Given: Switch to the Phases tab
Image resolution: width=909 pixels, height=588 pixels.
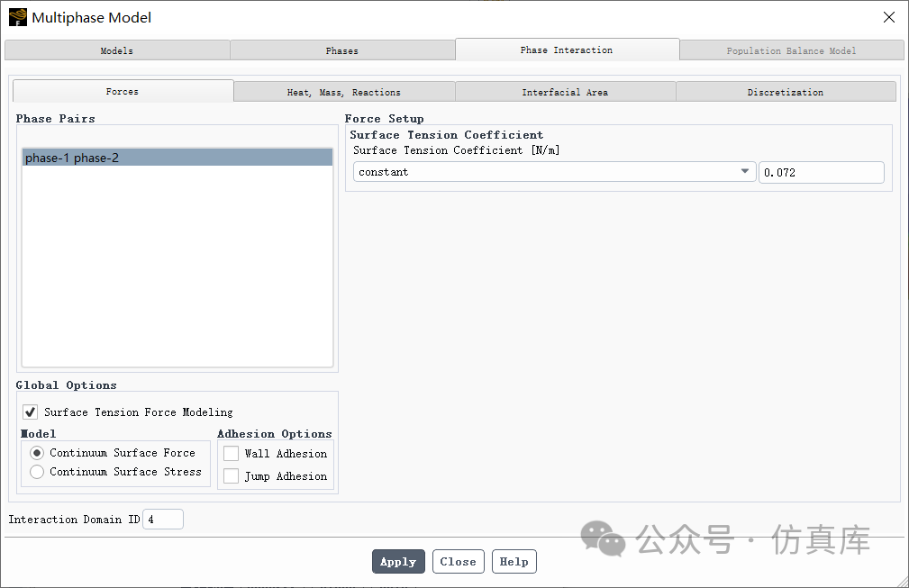Looking at the screenshot, I should (x=342, y=50).
